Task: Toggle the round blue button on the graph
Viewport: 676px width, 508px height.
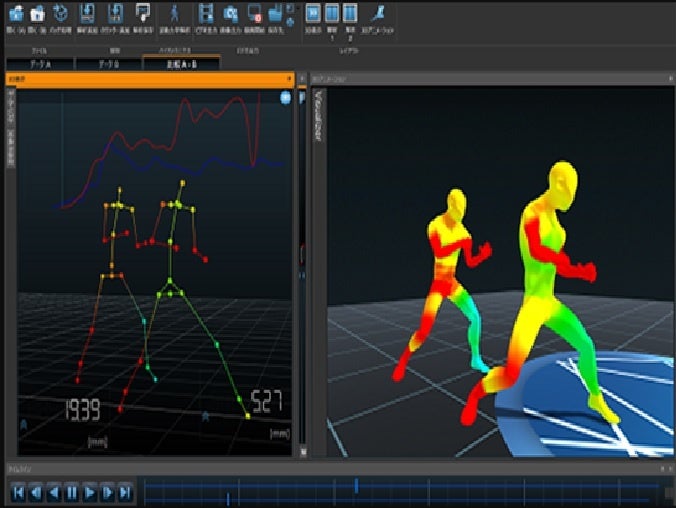Action: 286,98
